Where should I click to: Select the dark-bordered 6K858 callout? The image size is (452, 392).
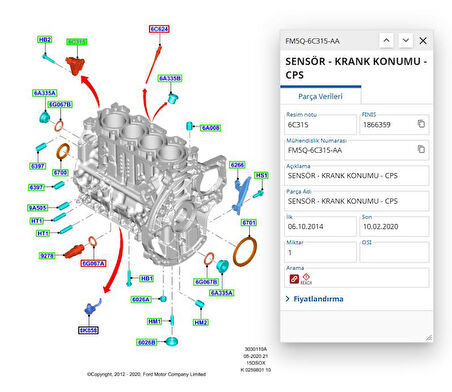pos(88,330)
